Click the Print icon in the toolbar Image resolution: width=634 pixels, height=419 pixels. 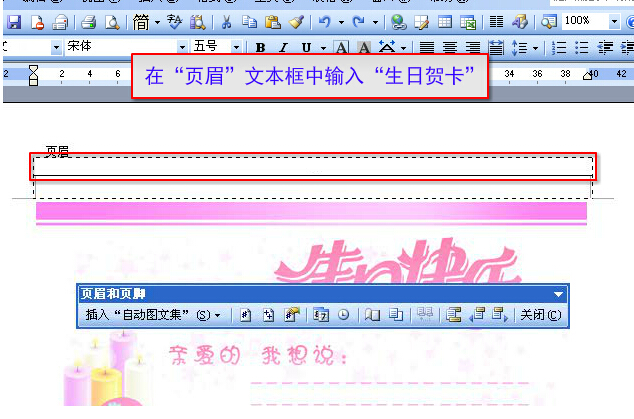[x=88, y=21]
